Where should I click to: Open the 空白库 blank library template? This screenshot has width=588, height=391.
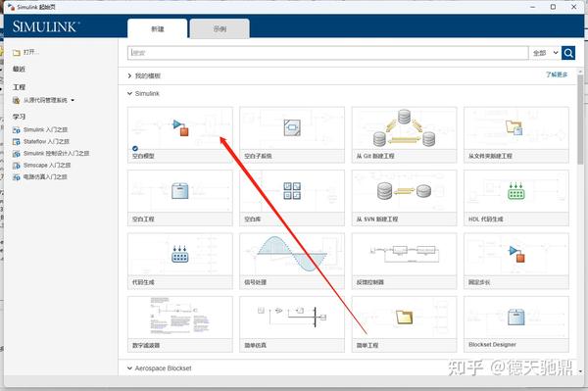[x=292, y=198]
